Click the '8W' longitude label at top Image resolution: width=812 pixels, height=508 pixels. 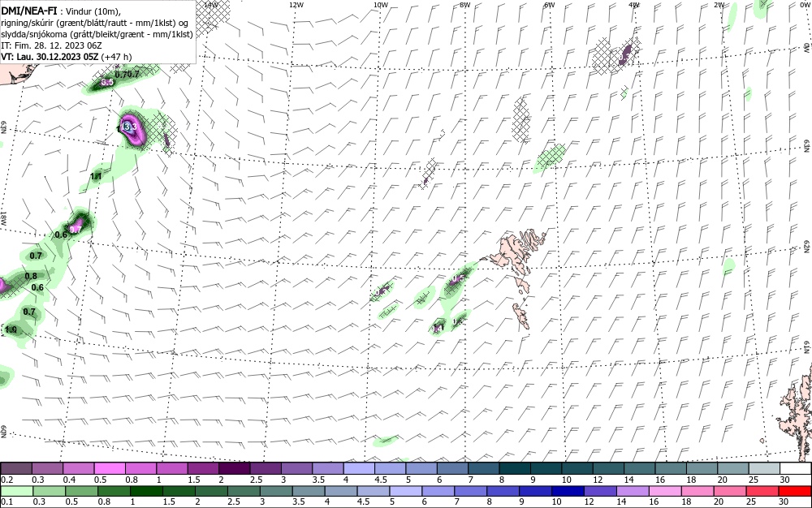click(x=465, y=5)
